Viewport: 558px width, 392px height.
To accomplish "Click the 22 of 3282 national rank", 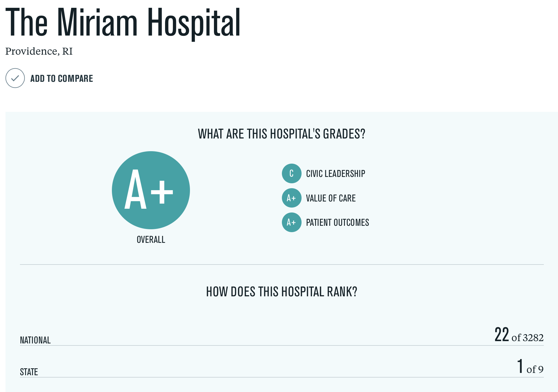I will (x=519, y=335).
